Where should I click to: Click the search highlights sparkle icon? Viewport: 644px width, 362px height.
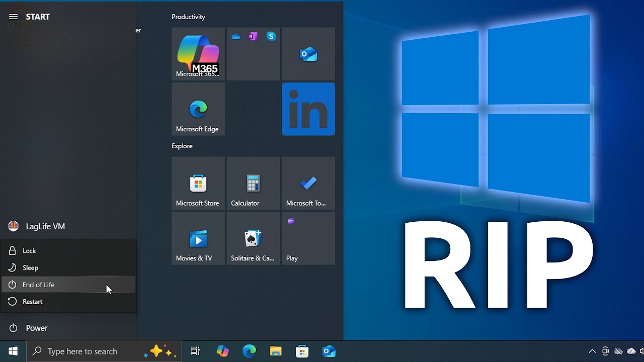159,351
